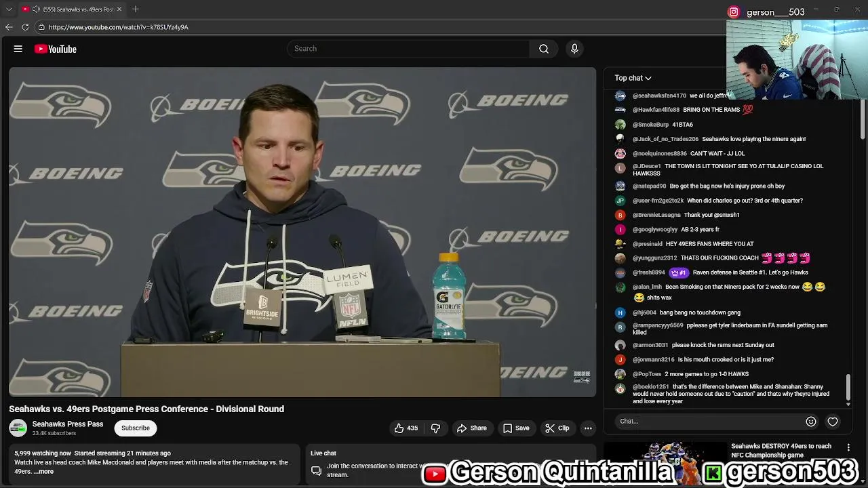
Task: Reload the browser page
Action: tap(25, 27)
